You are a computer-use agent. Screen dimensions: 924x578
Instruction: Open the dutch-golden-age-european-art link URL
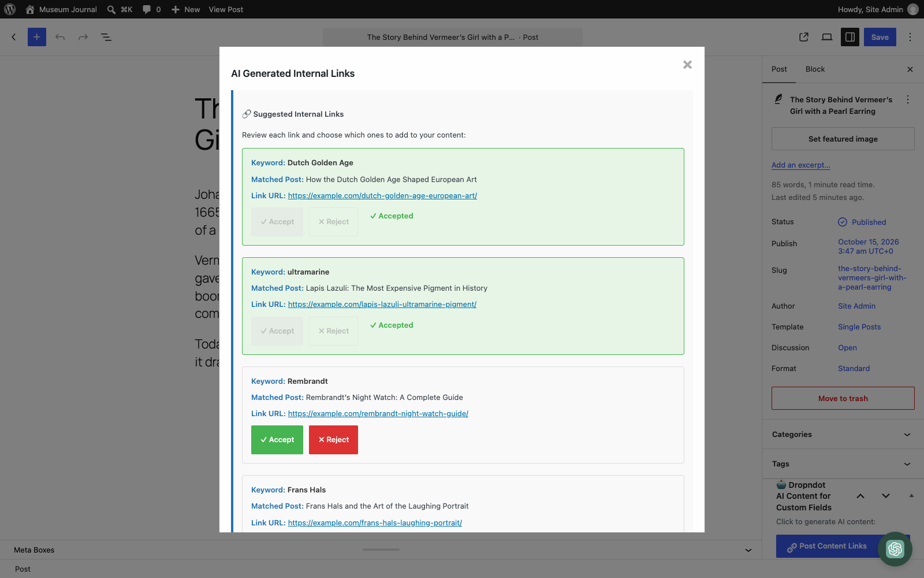coord(382,196)
